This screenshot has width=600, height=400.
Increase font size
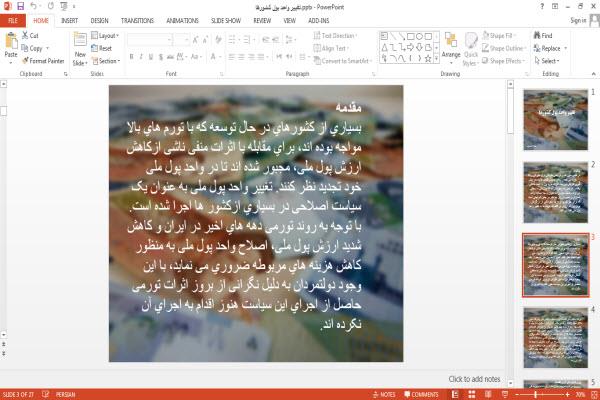(x=196, y=40)
